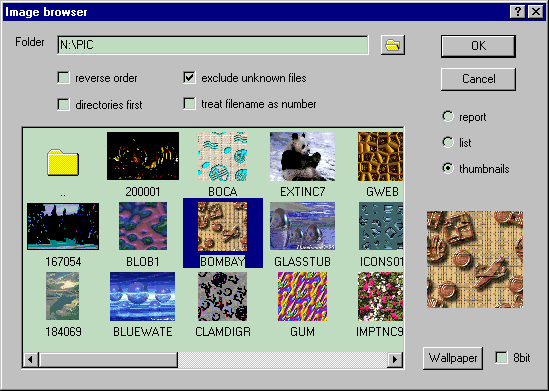
Task: Click the left scrollbar arrow
Action: (30, 359)
